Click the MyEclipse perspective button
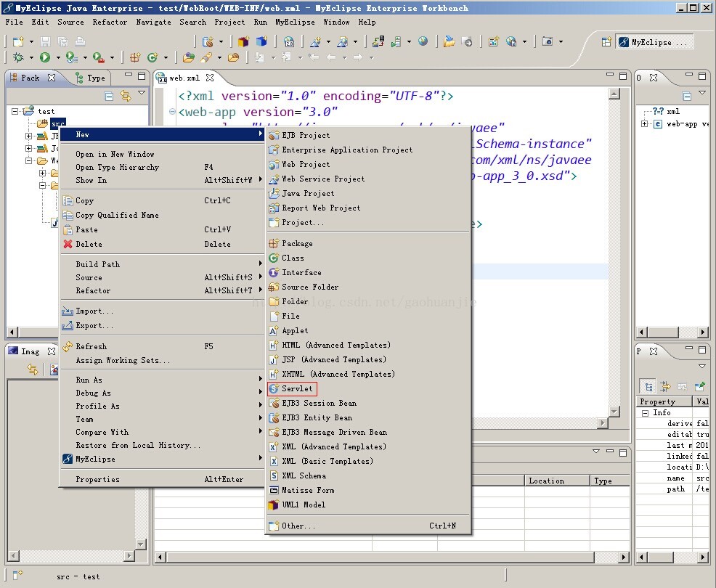716x588 pixels. pos(654,42)
